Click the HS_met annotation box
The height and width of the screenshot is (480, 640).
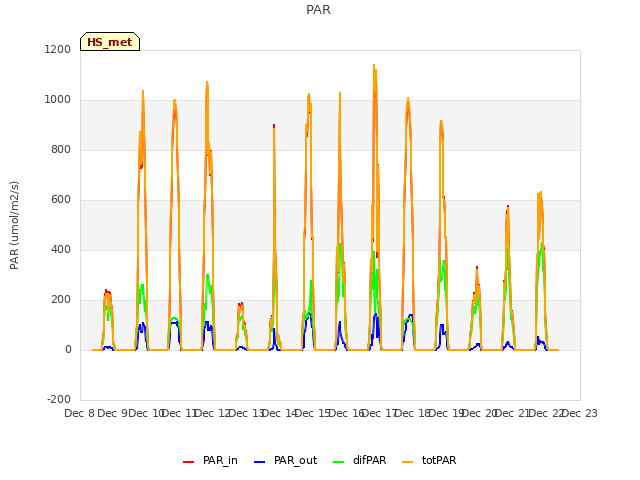pyautogui.click(x=110, y=42)
